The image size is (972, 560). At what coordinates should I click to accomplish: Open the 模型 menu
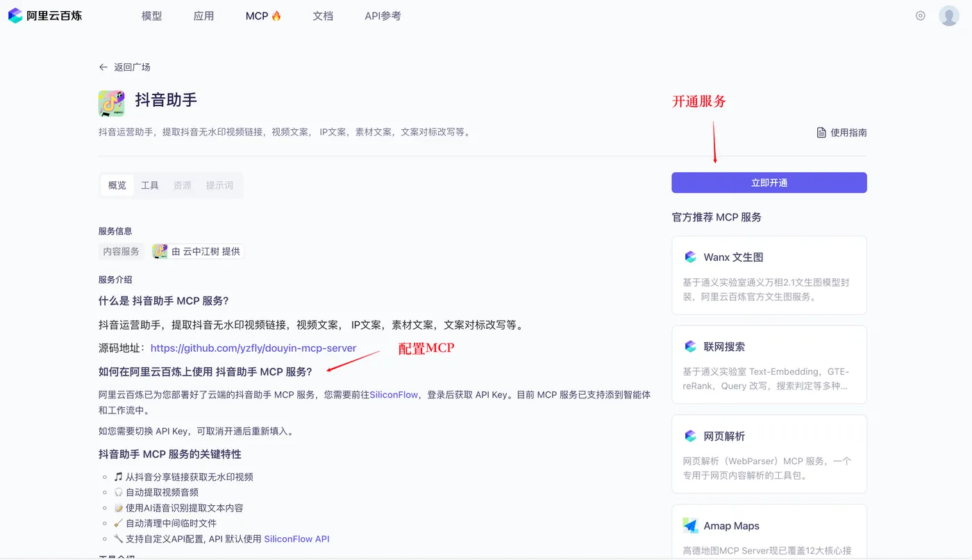(x=151, y=16)
